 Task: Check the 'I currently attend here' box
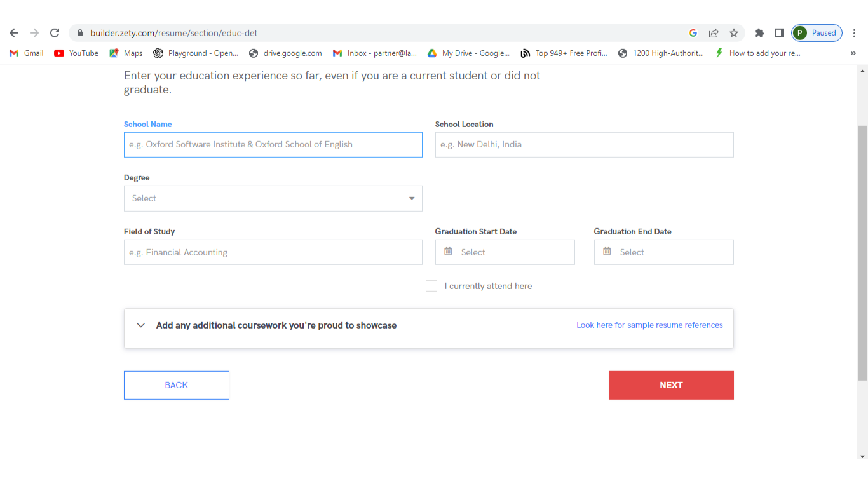[x=431, y=286]
